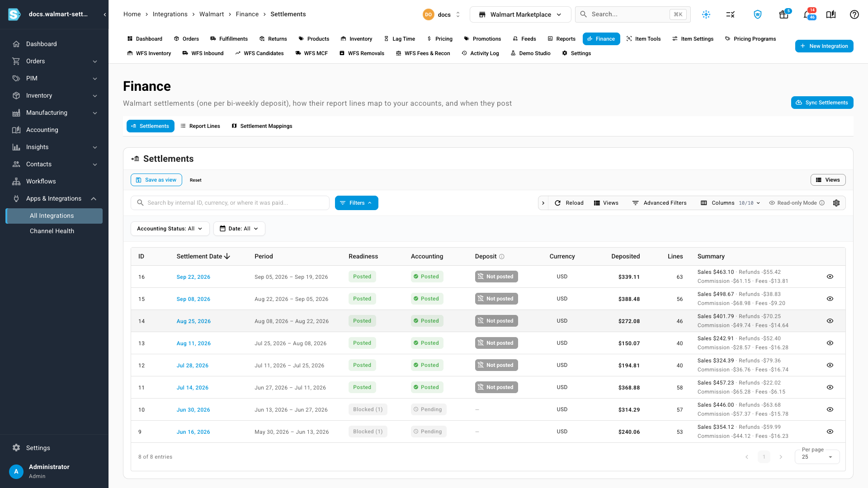
Task: Click the Read-only Mode info icon
Action: click(x=822, y=203)
